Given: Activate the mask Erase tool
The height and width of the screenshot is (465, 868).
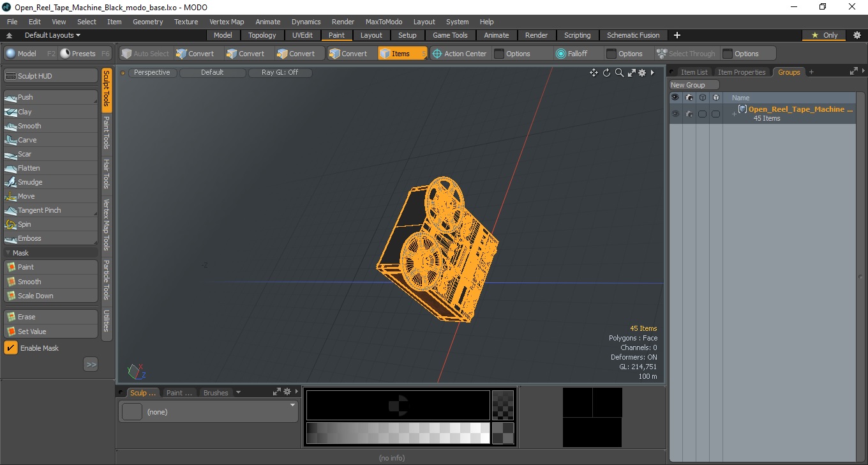Looking at the screenshot, I should tap(50, 317).
